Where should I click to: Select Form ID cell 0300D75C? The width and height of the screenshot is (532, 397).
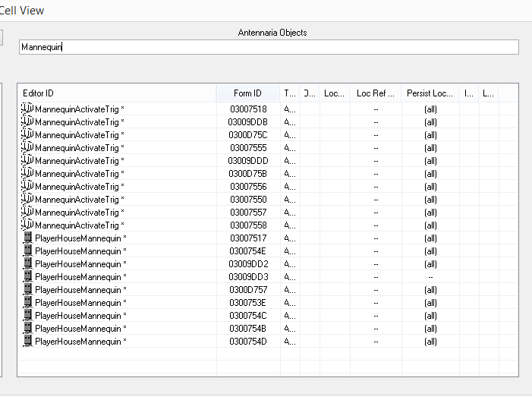248,135
